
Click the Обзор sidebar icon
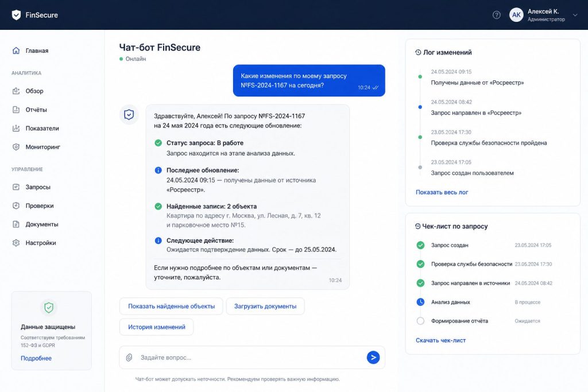click(x=16, y=91)
